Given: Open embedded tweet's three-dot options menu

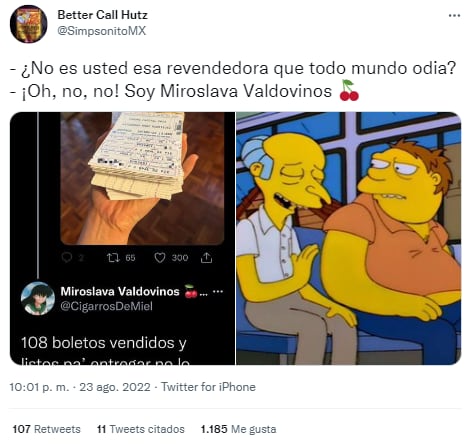Looking at the screenshot, I should coord(218,292).
